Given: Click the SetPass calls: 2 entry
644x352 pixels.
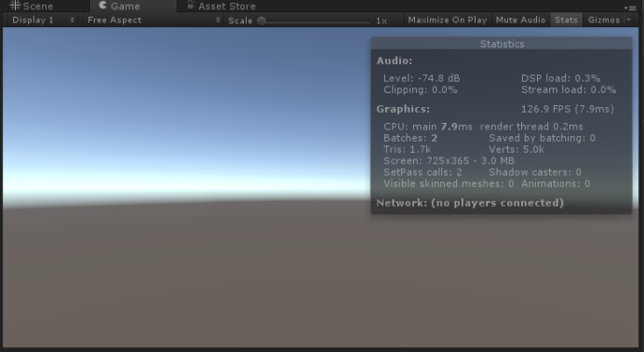Looking at the screenshot, I should click(423, 172).
